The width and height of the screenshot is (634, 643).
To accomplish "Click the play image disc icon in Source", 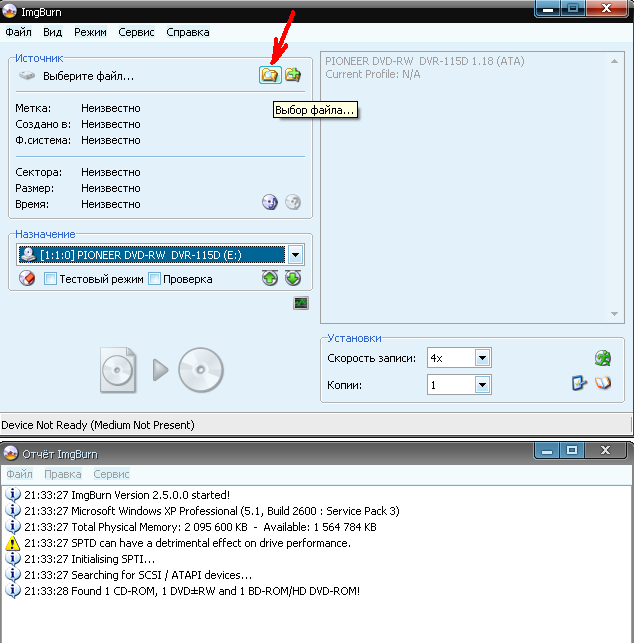I will pyautogui.click(x=270, y=202).
